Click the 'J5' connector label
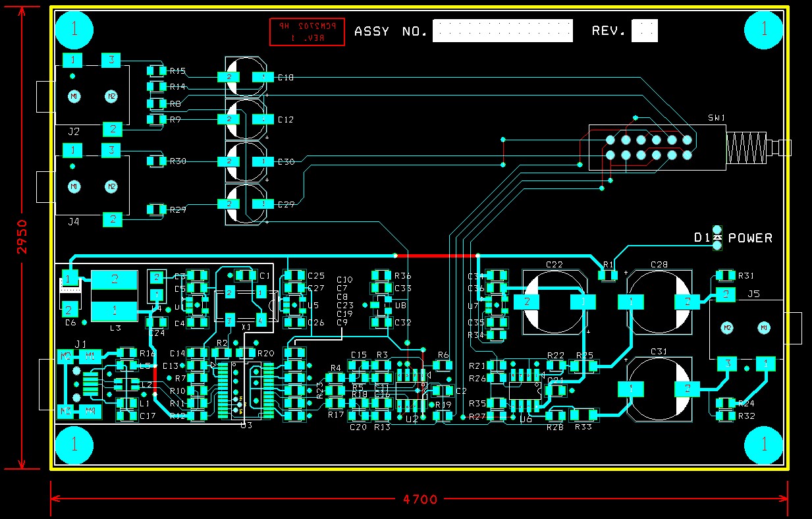This screenshot has height=519, width=812. (754, 295)
